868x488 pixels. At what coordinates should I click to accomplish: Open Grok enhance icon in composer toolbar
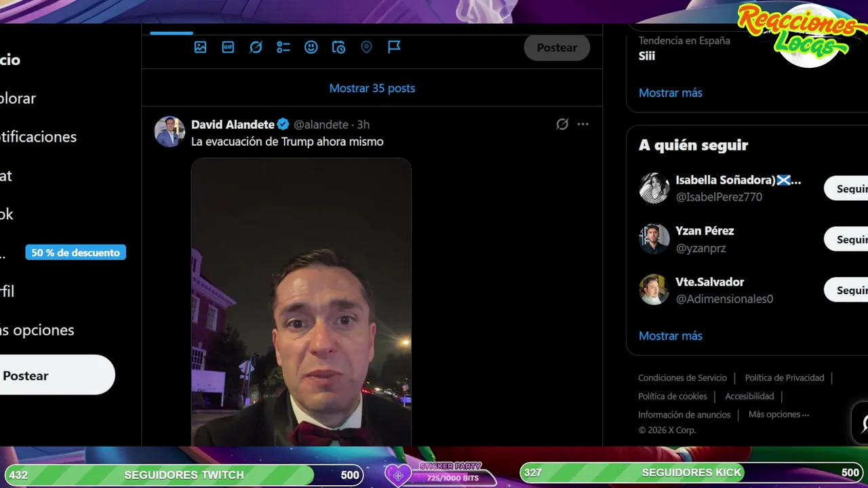click(256, 47)
